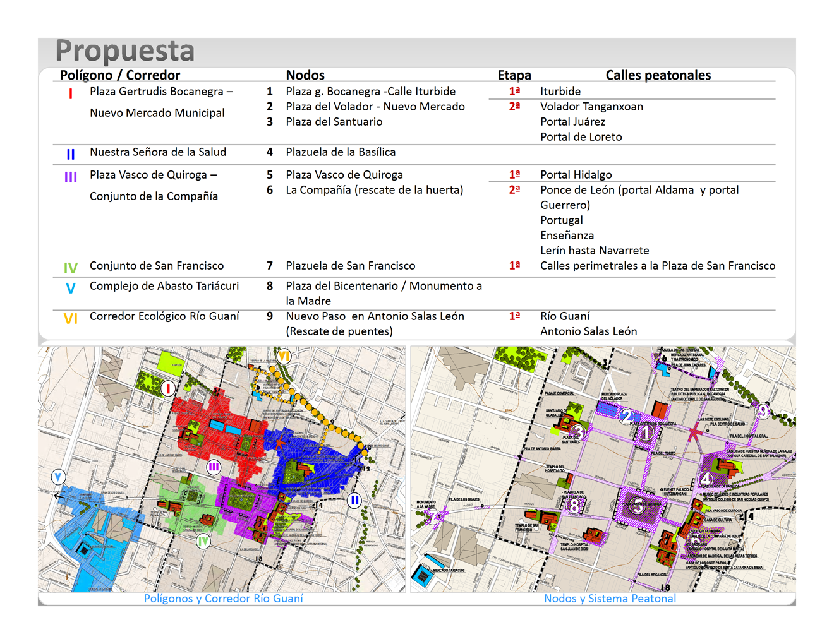Click circled marker IV on the polygons map
Viewport: 834px width, 644px height.
pos(203,541)
